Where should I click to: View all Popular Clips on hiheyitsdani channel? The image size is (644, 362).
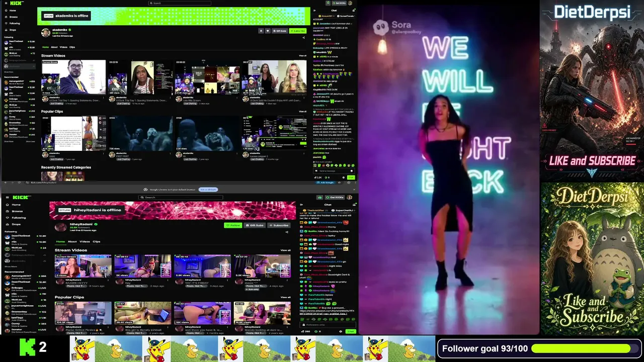[x=285, y=297]
